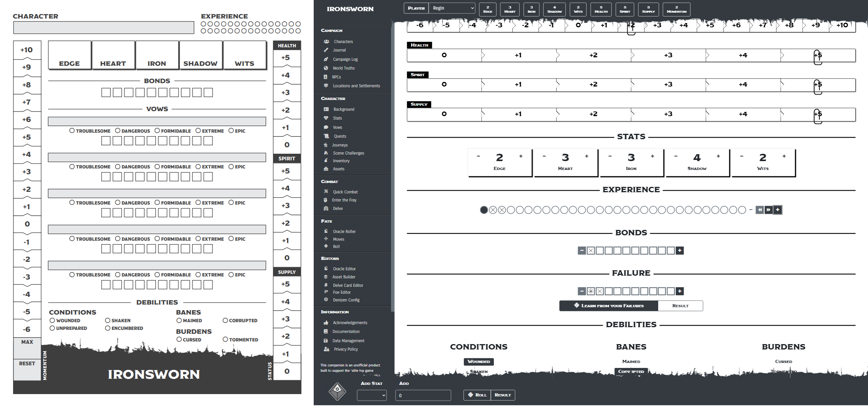Select Tormented radio on paper sheet
868x406 pixels.
(225, 339)
